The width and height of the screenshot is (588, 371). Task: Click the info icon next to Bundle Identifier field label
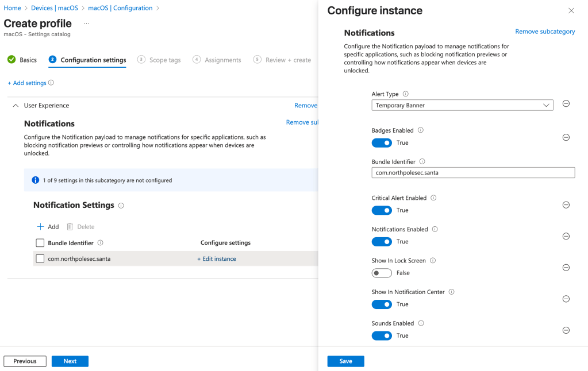422,162
